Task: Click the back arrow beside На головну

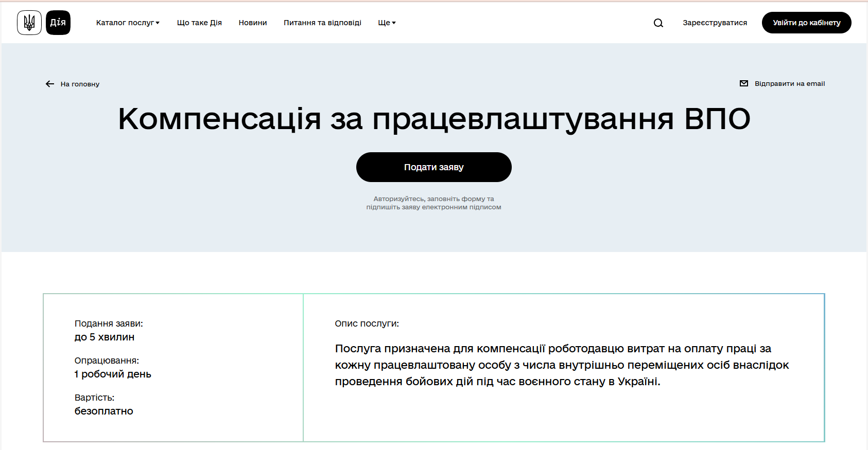Action: pos(50,84)
